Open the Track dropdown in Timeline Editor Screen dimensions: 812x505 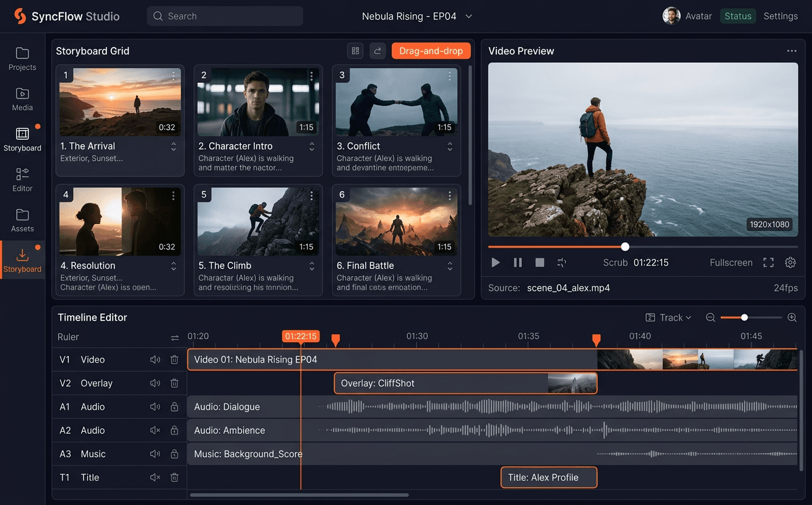[x=668, y=317]
